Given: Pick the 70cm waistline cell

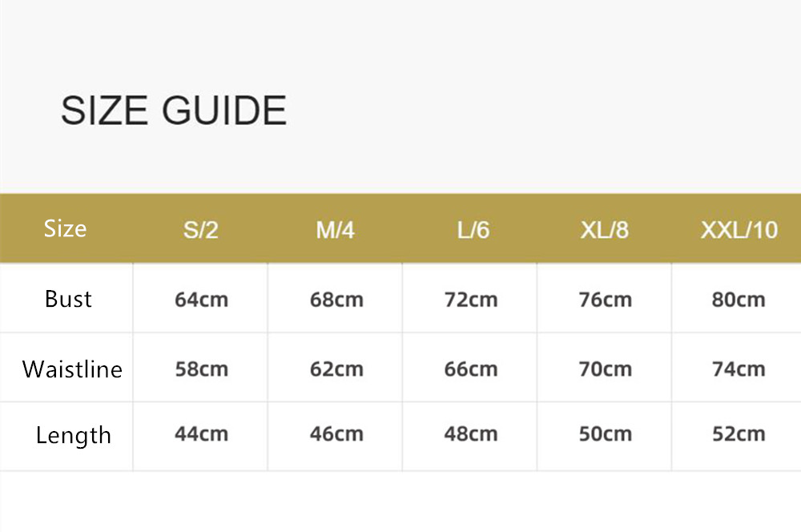Looking at the screenshot, I should (x=605, y=369).
